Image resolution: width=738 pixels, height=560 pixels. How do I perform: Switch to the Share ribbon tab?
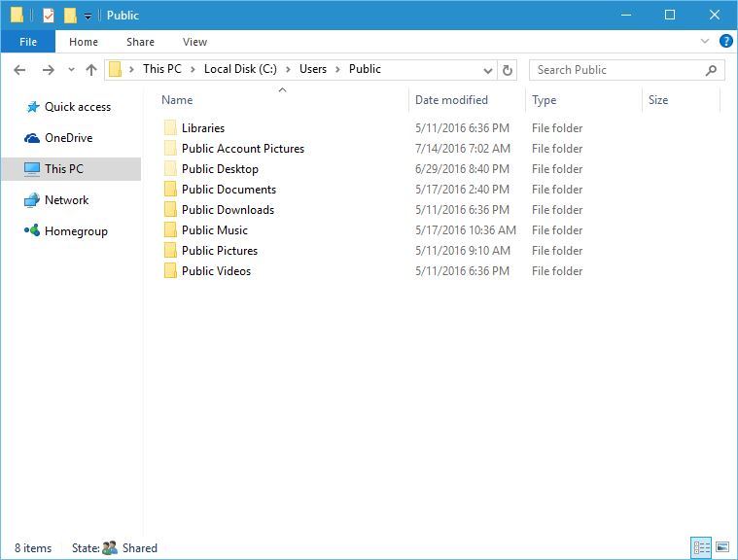(140, 42)
